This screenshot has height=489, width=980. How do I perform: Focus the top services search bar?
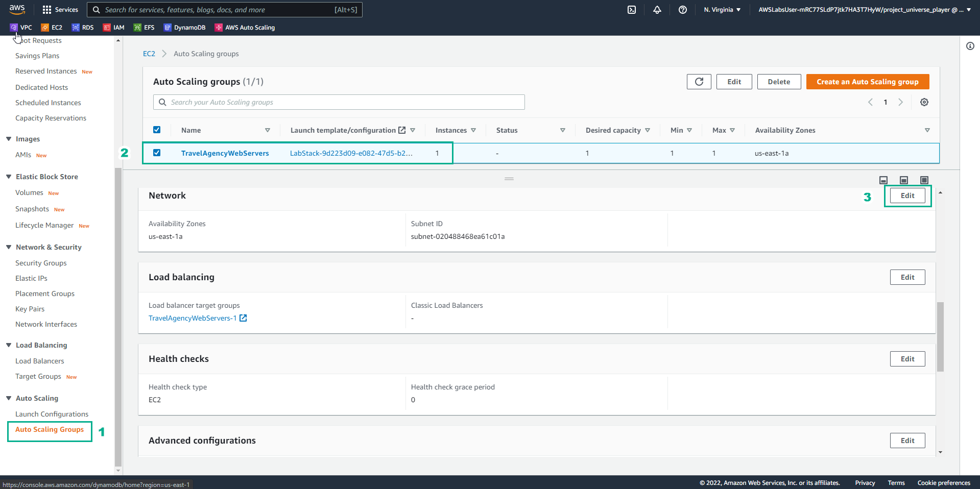[x=225, y=10]
